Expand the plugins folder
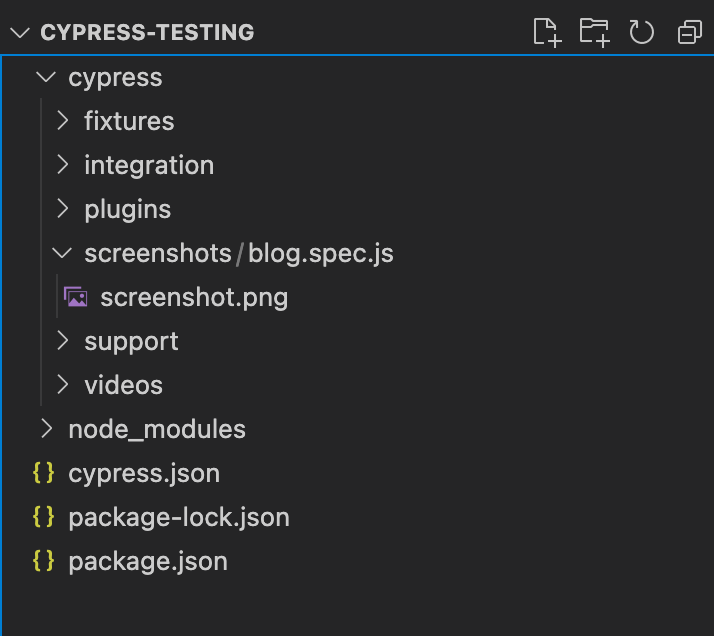The width and height of the screenshot is (714, 636). [63, 209]
